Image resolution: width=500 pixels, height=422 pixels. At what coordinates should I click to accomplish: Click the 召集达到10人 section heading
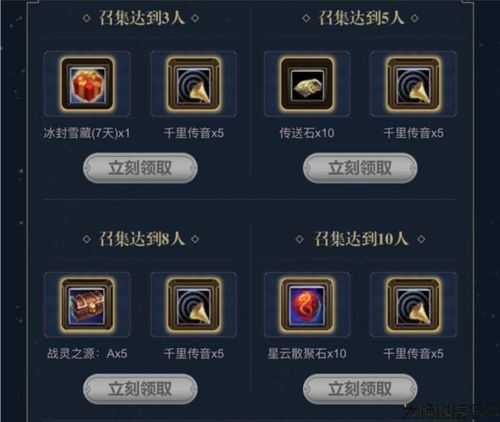(361, 239)
